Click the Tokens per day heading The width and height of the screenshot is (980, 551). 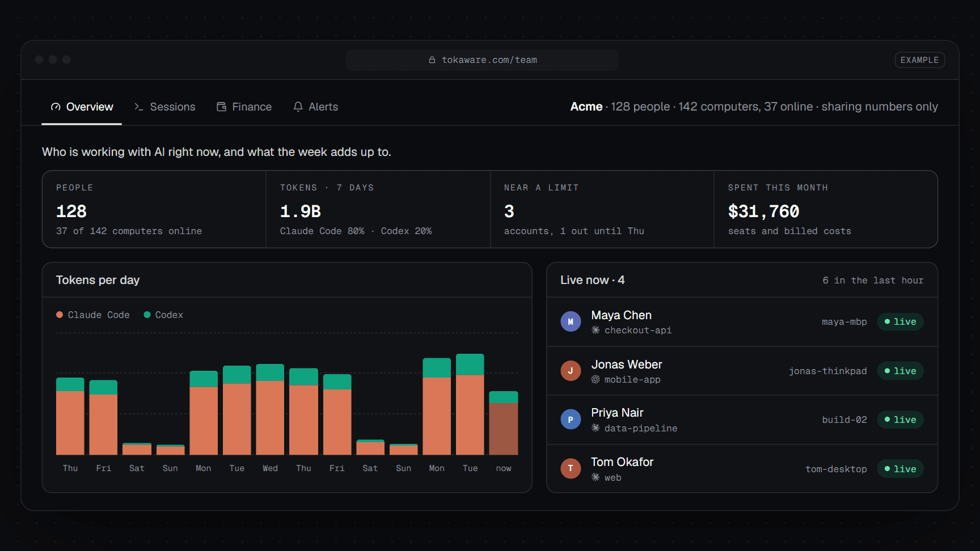[x=98, y=280]
